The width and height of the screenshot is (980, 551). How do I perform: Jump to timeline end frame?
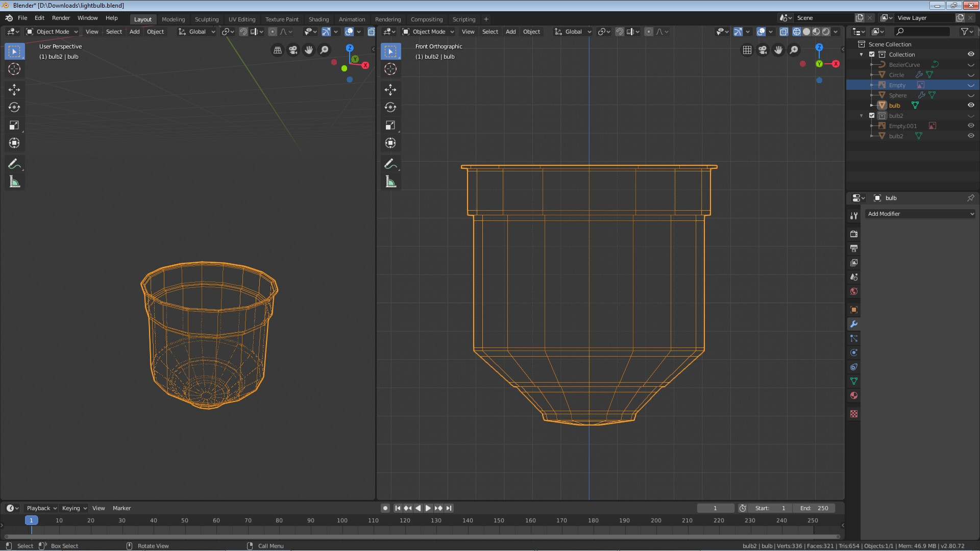449,508
